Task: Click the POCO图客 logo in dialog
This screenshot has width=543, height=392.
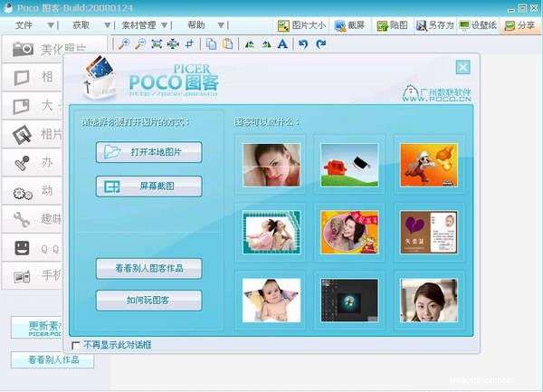Action: (x=173, y=81)
